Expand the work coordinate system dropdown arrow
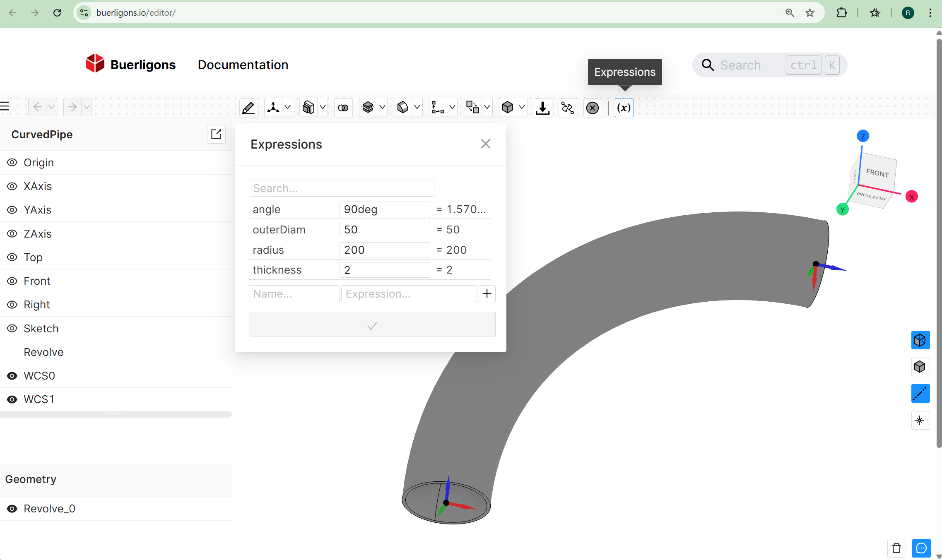 tap(287, 108)
